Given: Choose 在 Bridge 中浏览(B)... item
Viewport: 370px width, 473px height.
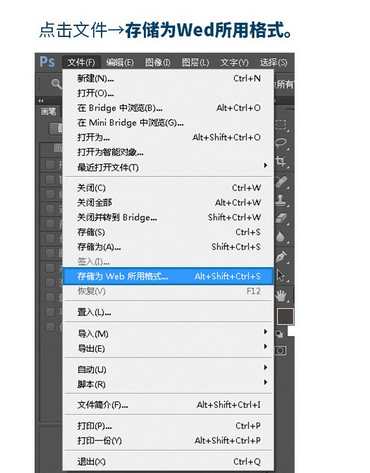Looking at the screenshot, I should (x=168, y=108).
